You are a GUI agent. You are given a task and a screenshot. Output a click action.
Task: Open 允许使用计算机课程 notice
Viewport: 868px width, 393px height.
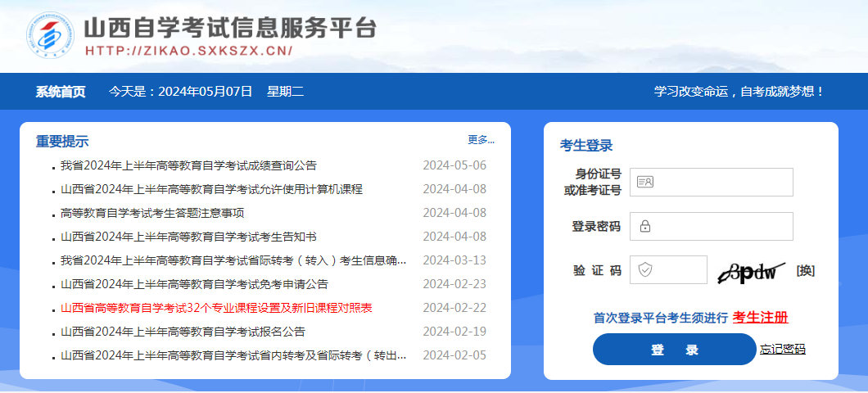pos(211,189)
